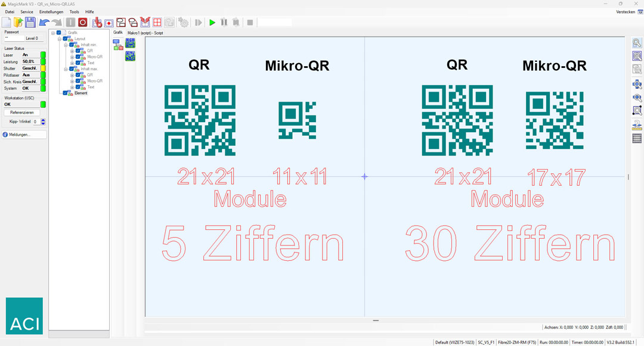Image resolution: width=644 pixels, height=346 pixels.
Task: Click Verstecken at top right
Action: (x=626, y=12)
